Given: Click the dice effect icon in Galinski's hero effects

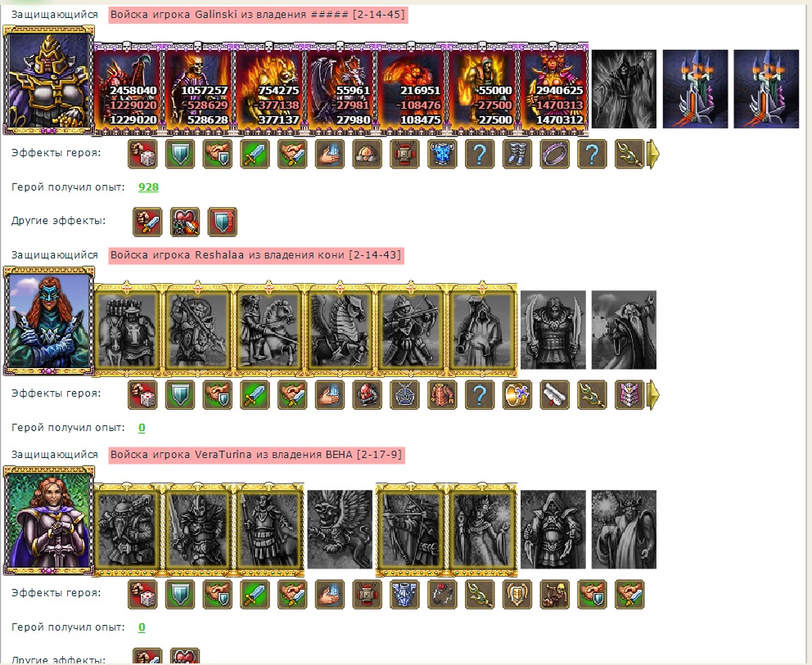Looking at the screenshot, I should 142,154.
